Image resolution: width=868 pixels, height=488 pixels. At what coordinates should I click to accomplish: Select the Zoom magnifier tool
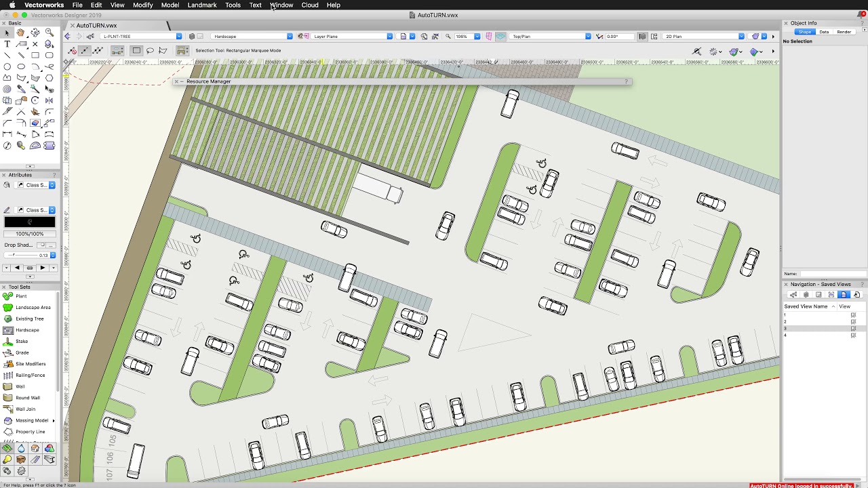50,33
